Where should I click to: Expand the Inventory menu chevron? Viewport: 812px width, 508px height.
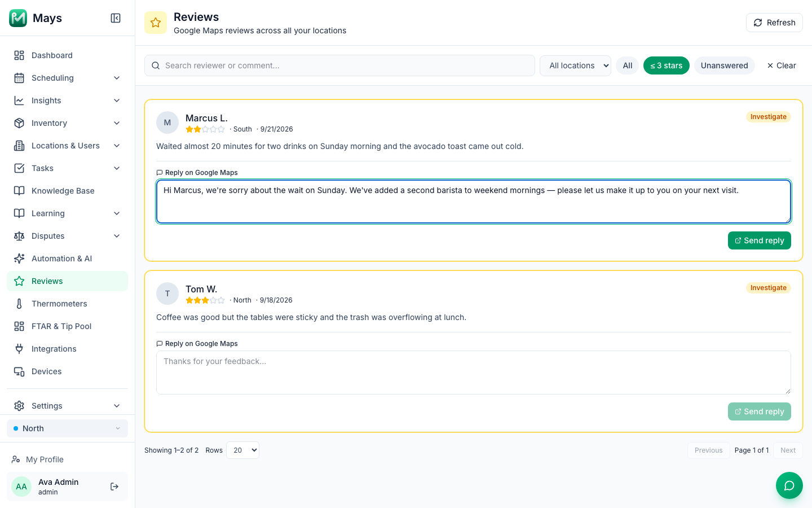pyautogui.click(x=117, y=123)
